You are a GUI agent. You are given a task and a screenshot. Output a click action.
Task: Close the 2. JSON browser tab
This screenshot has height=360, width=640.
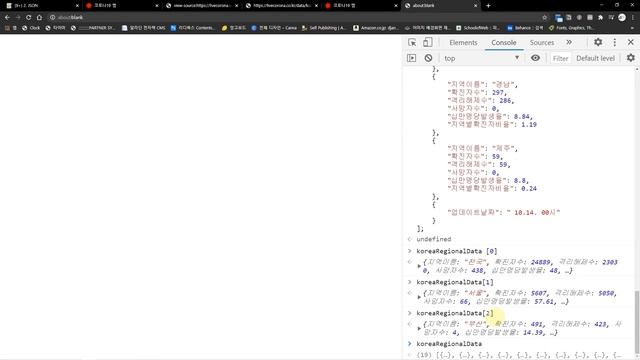coord(77,6)
